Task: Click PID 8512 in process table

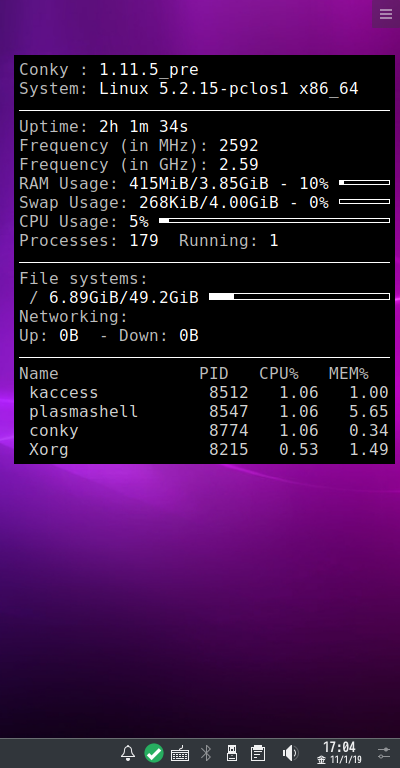Action: 229,393
